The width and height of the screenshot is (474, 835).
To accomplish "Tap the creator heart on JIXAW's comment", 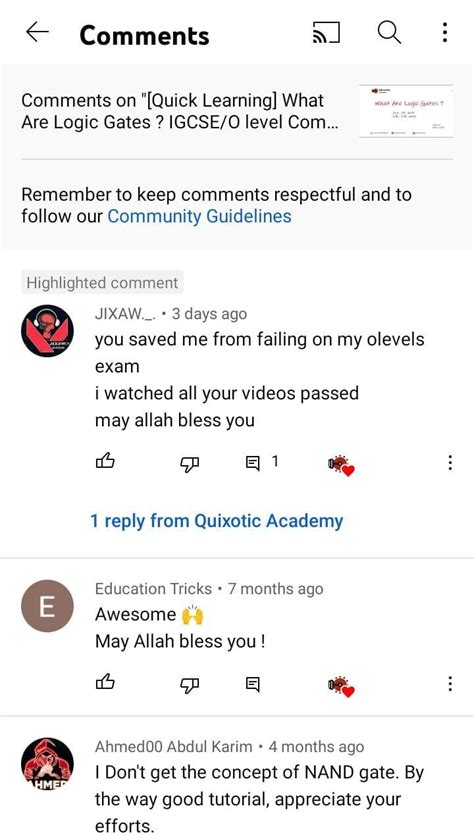I will click(x=341, y=466).
